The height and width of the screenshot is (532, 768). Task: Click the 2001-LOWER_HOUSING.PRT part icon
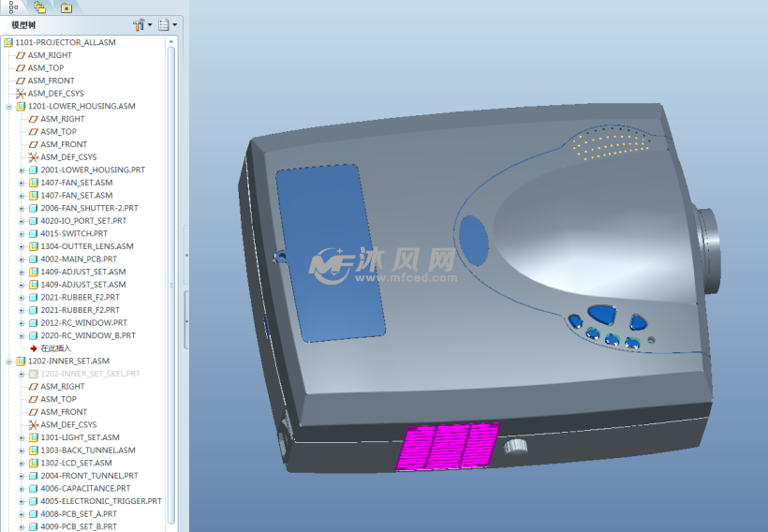pyautogui.click(x=33, y=170)
